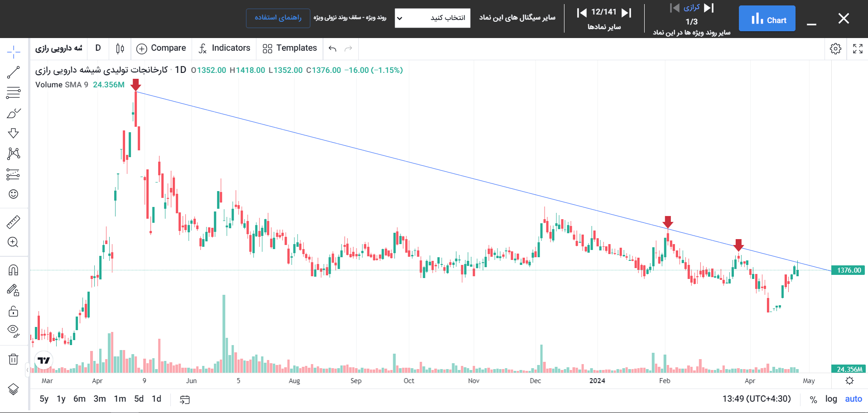Toggle log scale on price axis
868x413 pixels.
point(831,399)
